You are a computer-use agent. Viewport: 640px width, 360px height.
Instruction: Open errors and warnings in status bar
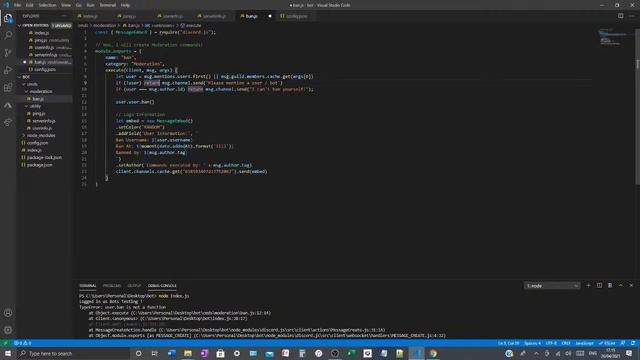(23, 343)
